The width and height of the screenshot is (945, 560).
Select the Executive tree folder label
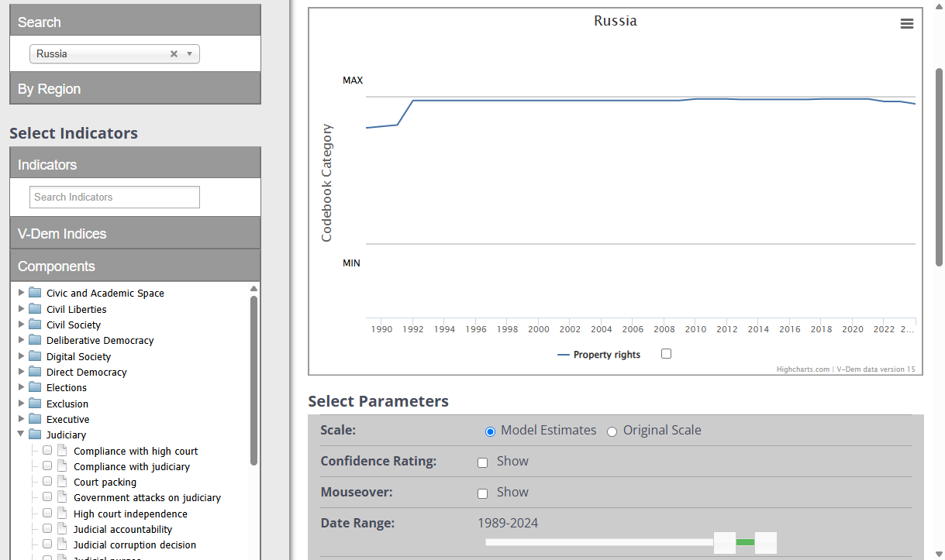(x=68, y=419)
